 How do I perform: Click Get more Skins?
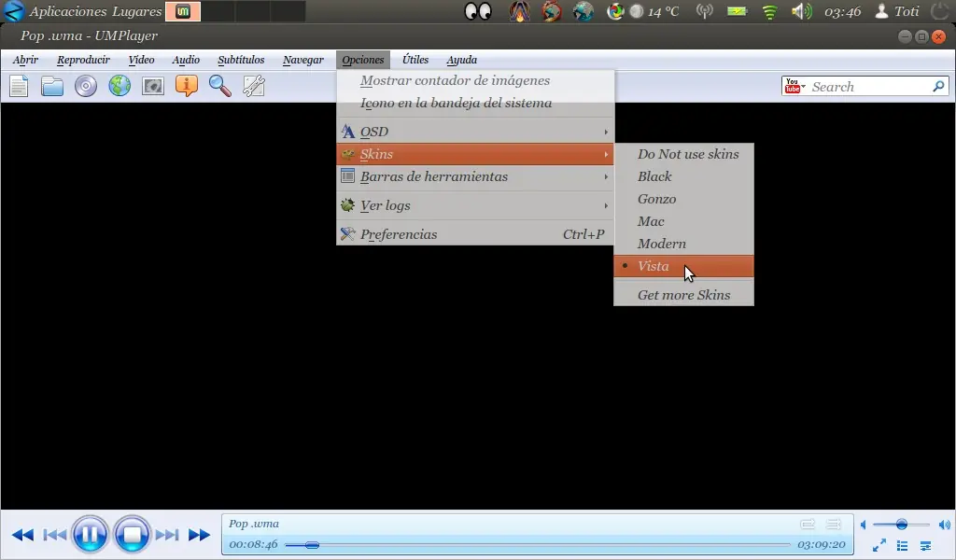(683, 295)
